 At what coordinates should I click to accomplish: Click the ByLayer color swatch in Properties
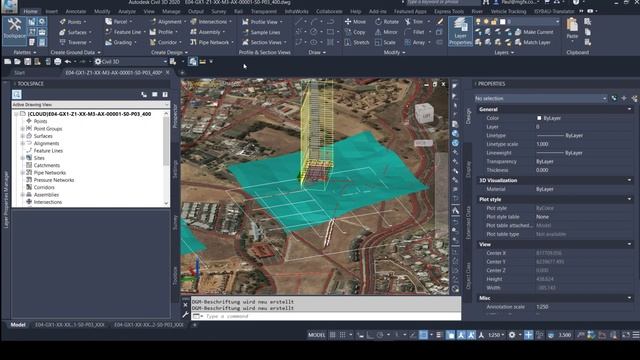point(539,118)
